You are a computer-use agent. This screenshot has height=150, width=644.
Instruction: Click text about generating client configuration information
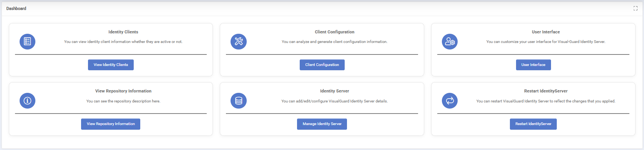coord(335,42)
